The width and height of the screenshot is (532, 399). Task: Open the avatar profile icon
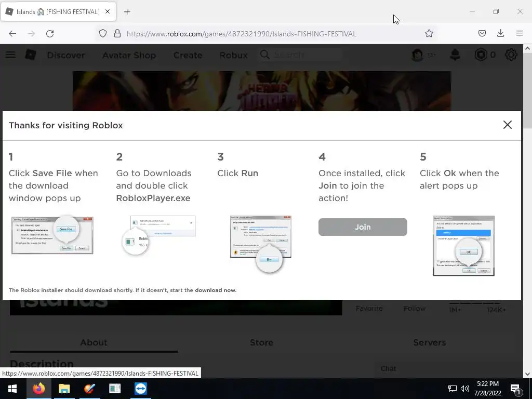(x=417, y=55)
